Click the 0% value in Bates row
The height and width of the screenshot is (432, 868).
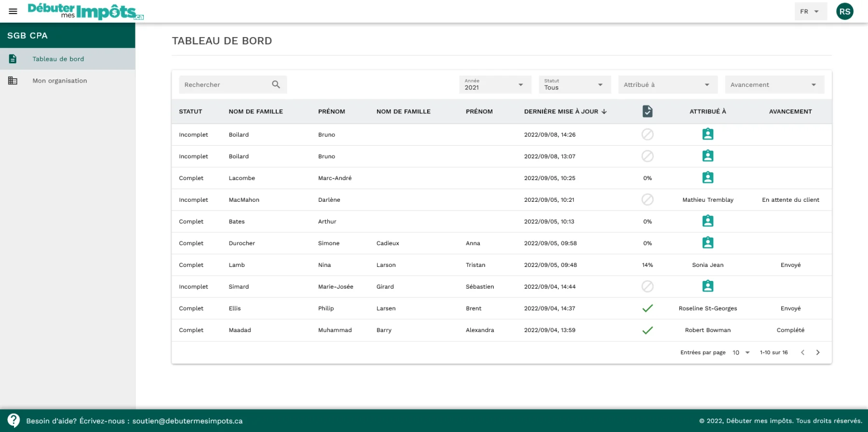click(648, 222)
